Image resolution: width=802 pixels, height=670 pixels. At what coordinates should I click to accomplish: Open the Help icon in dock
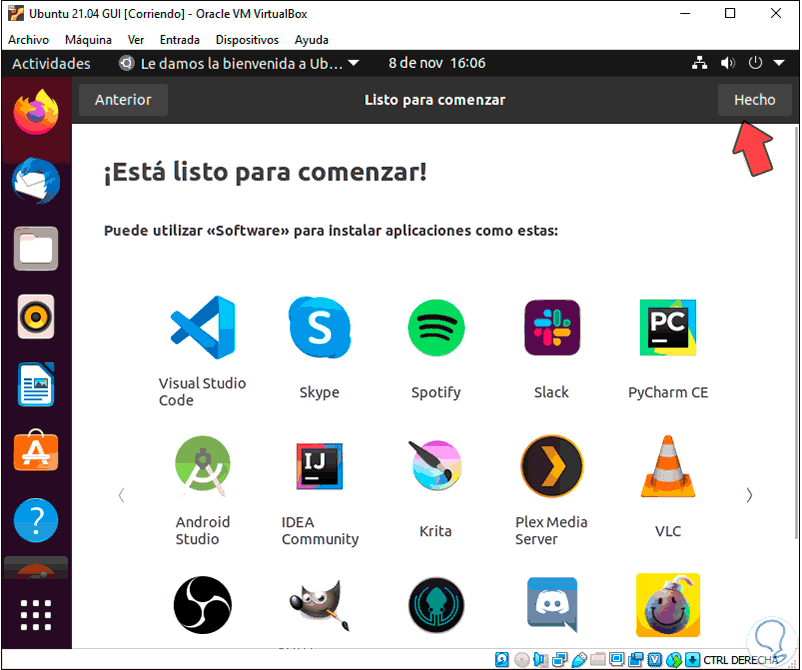(x=36, y=520)
